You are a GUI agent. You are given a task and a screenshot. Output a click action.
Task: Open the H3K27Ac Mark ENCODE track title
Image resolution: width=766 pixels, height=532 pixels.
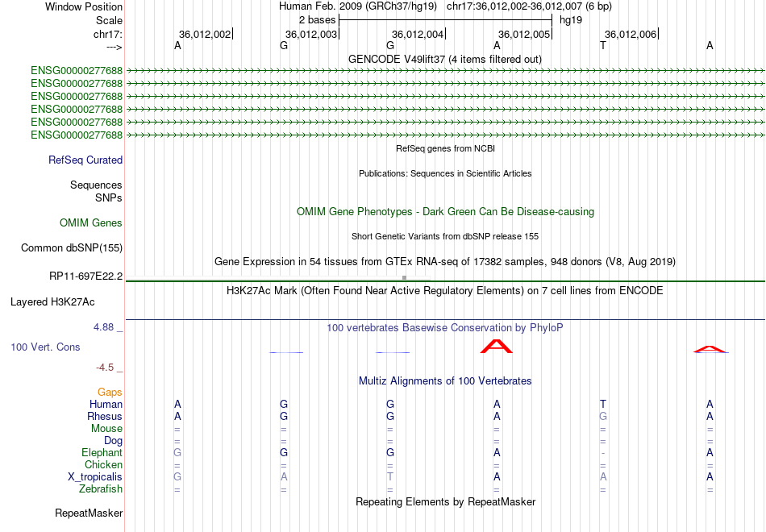pos(445,291)
